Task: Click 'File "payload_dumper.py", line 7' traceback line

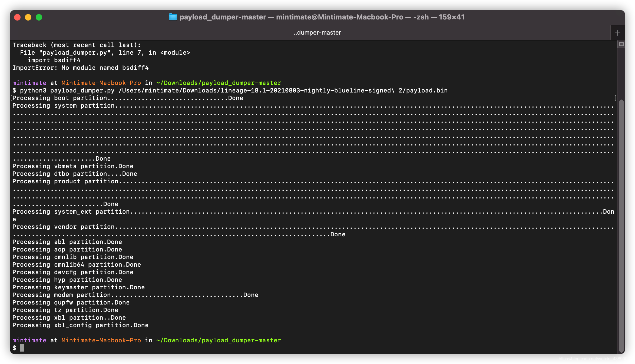Action: point(105,52)
